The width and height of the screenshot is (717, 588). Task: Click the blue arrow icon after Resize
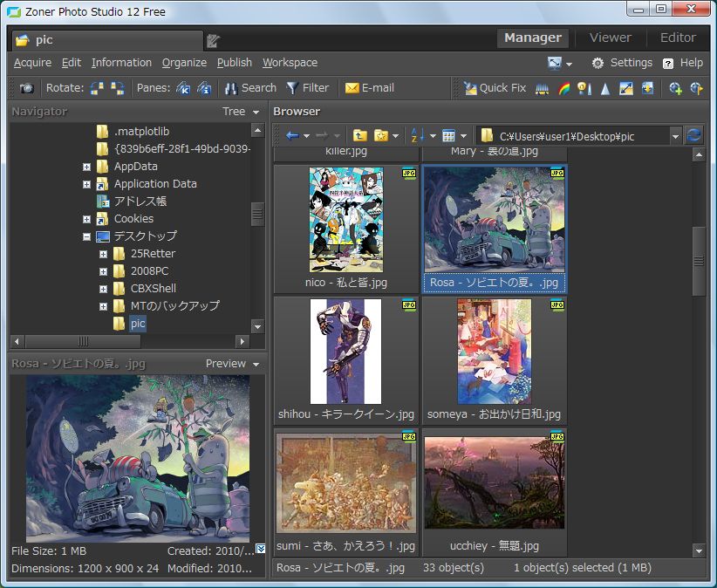click(x=647, y=88)
